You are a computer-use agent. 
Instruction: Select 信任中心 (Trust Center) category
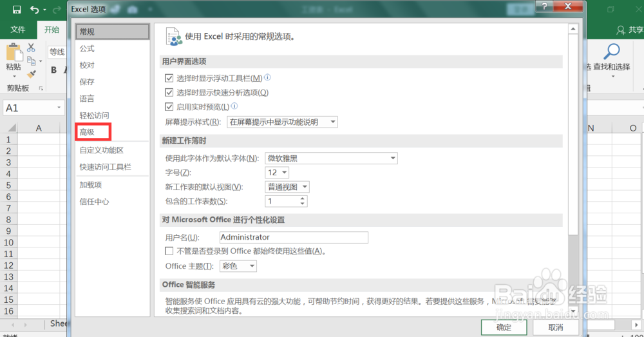pyautogui.click(x=112, y=202)
